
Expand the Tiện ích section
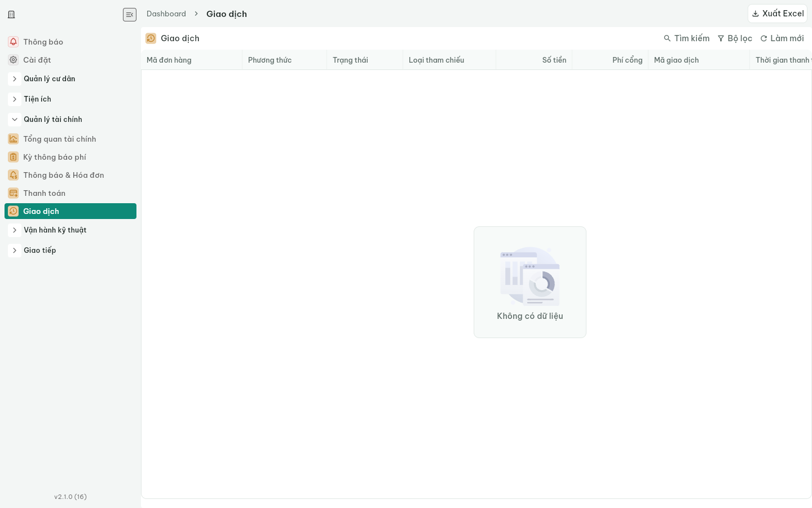click(x=15, y=99)
